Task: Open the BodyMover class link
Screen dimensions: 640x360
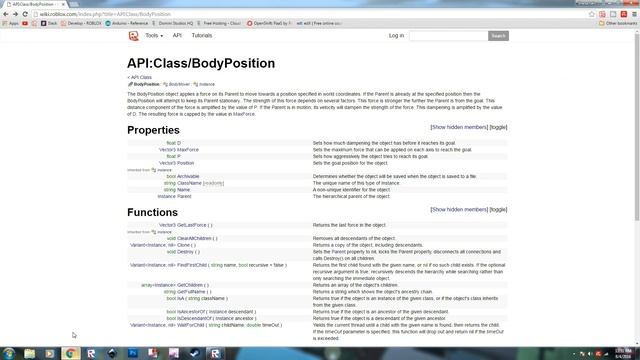Action: (179, 84)
